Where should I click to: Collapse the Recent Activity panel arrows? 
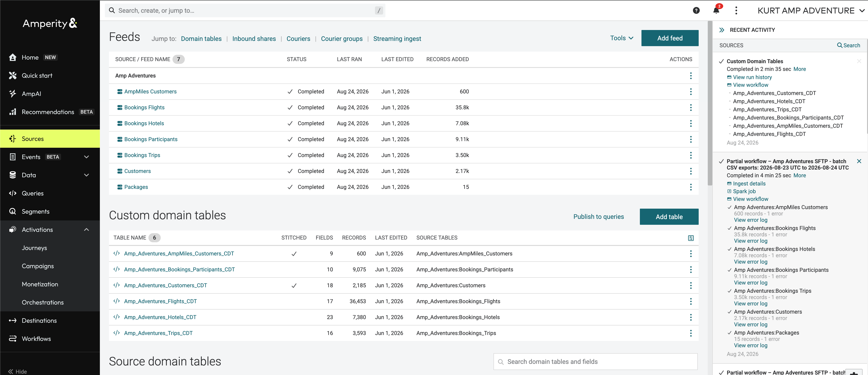click(722, 30)
